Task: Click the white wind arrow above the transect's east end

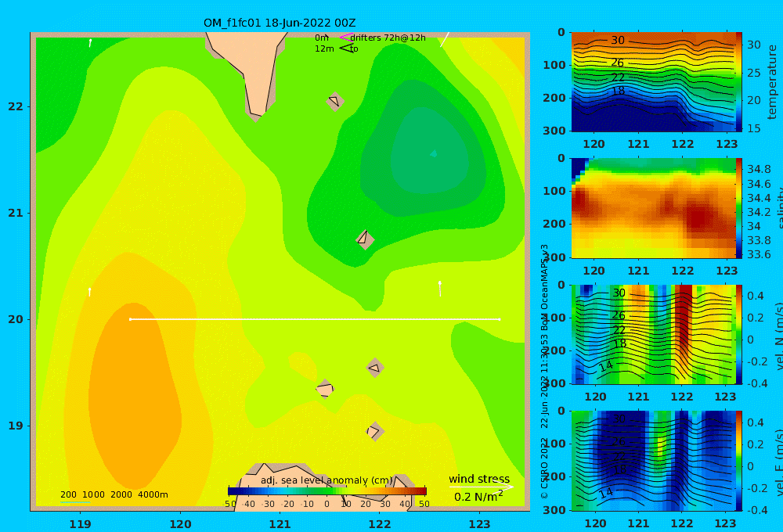Action: (x=440, y=289)
